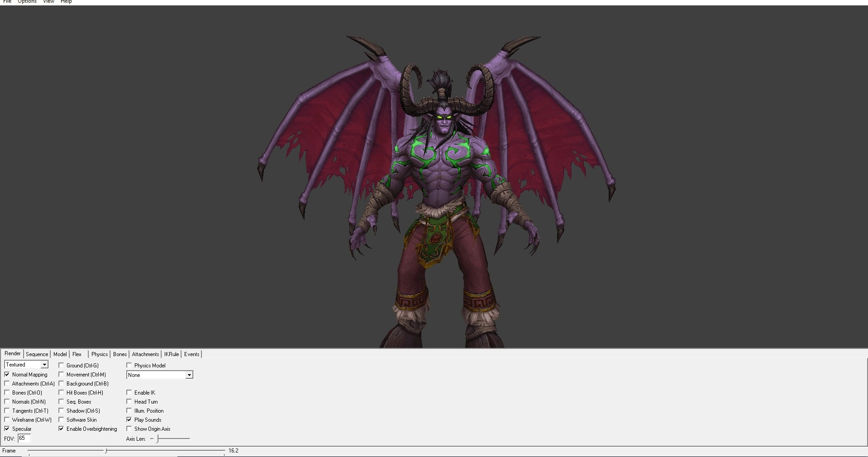This screenshot has height=457, width=868.
Task: Enable Bones (Ctrl-O) checkbox
Action: pos(7,392)
